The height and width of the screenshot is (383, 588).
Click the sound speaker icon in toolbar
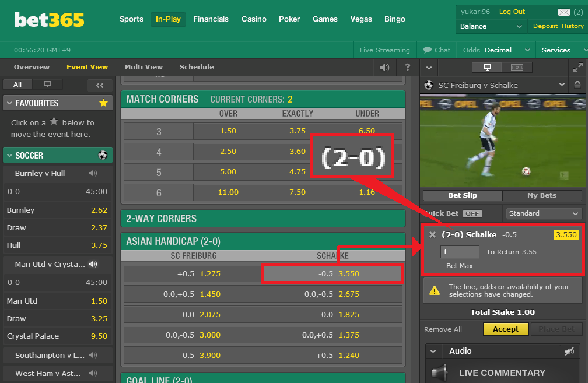click(384, 68)
